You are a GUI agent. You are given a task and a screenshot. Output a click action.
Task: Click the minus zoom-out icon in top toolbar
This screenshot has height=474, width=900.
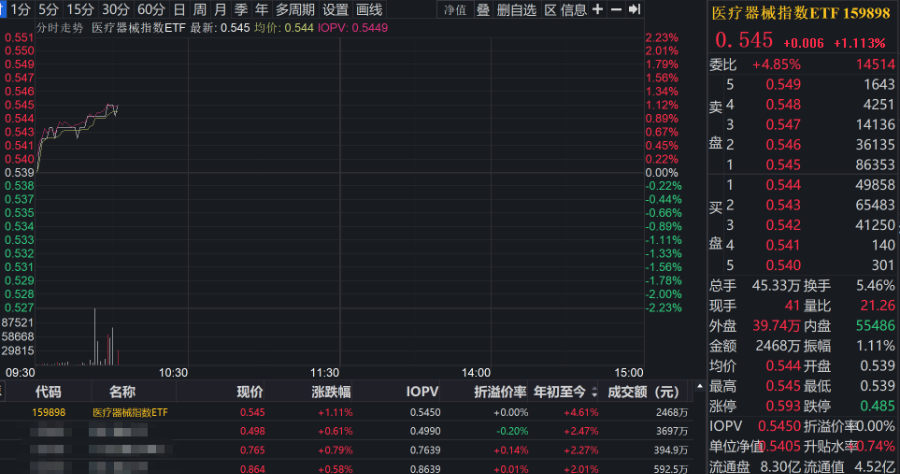tap(615, 10)
